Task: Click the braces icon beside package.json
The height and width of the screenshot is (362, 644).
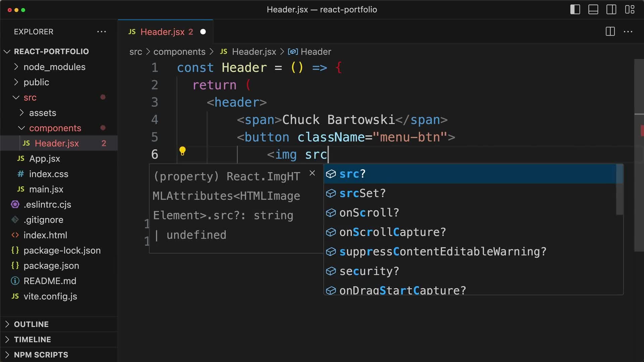Action: [15, 265]
